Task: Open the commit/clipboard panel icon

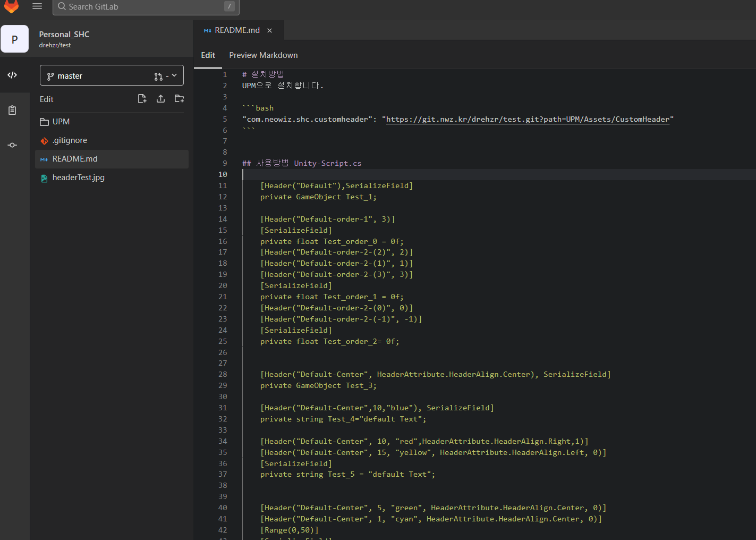Action: [x=12, y=110]
